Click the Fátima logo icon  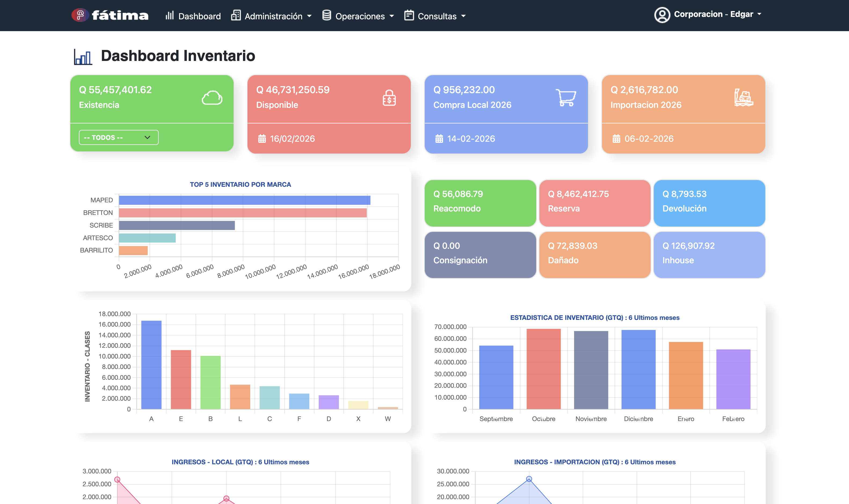tap(80, 15)
